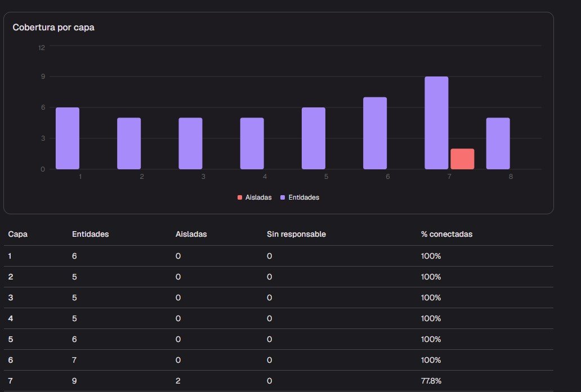Click the "Aisladas" table column header

coord(191,234)
